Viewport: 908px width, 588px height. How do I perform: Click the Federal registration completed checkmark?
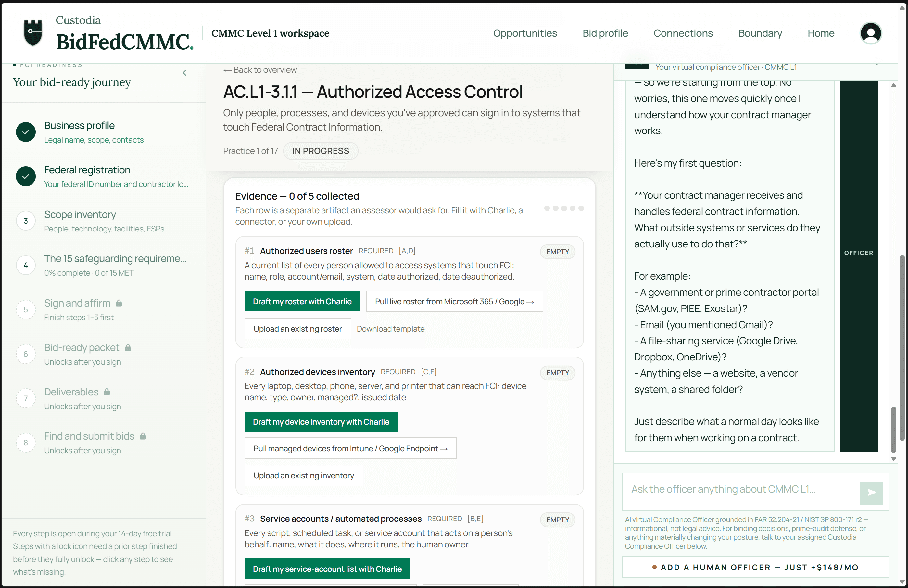tap(26, 176)
